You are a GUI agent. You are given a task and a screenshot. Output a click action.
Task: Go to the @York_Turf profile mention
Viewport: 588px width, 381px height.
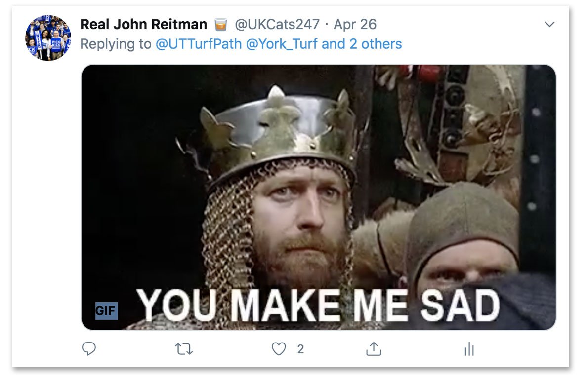tap(282, 44)
